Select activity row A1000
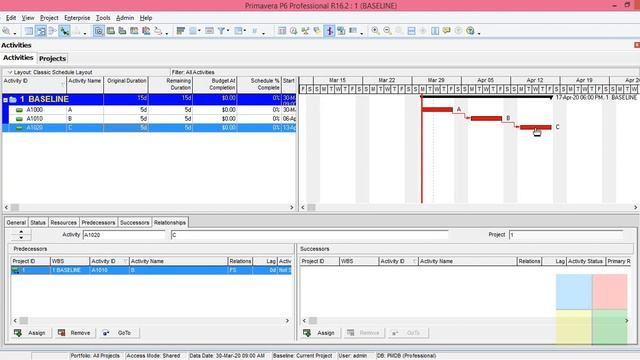Screen dimensions: 640x360 149,110
